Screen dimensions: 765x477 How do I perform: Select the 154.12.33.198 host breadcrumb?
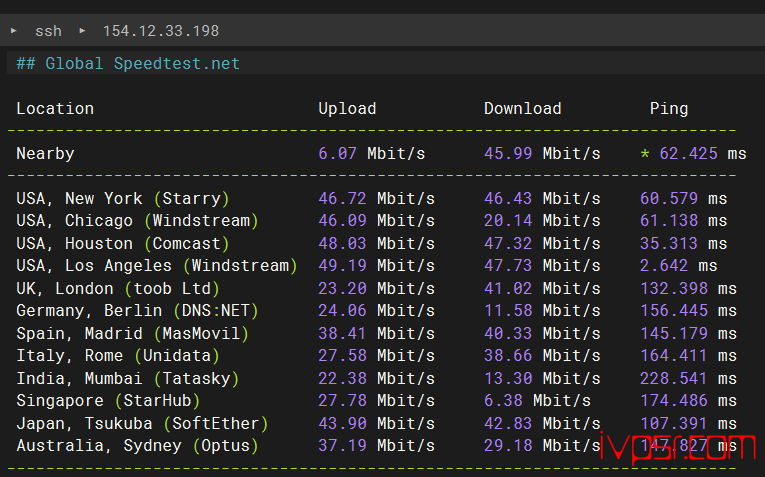(161, 31)
